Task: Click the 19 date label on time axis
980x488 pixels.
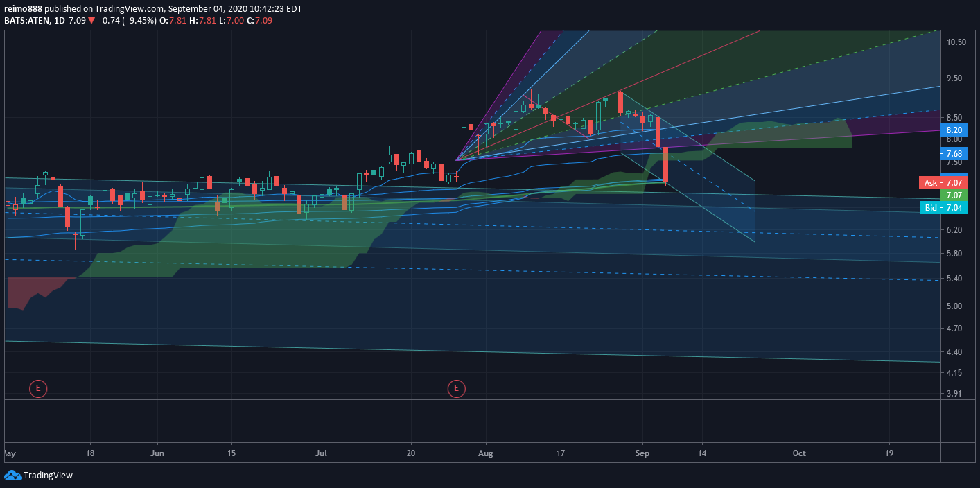Action: tap(889, 453)
